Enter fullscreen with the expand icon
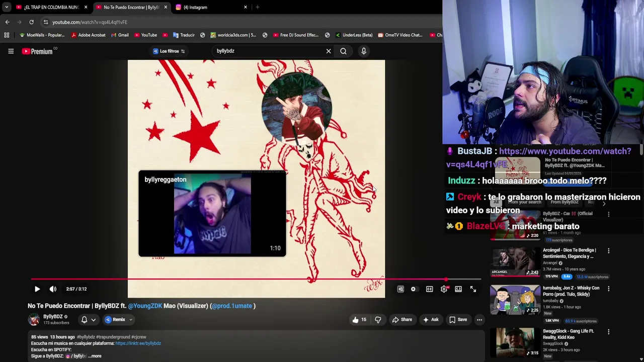The width and height of the screenshot is (644, 362). [473, 289]
